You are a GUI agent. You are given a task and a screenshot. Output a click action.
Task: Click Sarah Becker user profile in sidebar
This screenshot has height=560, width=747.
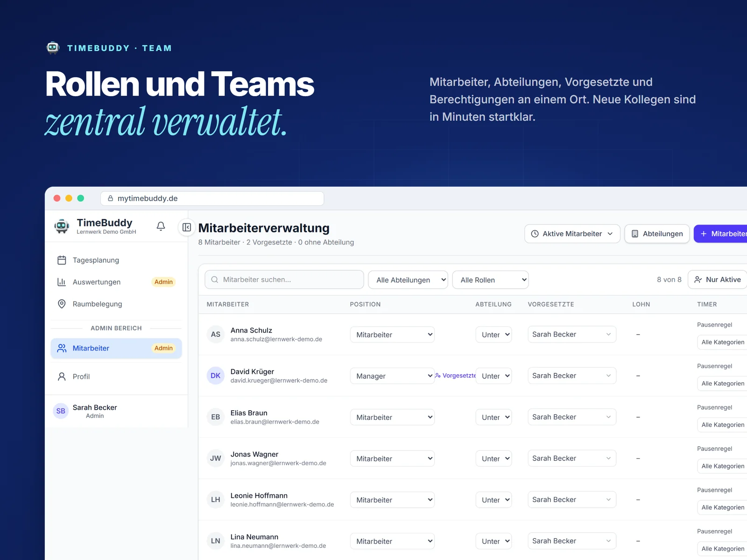116,411
